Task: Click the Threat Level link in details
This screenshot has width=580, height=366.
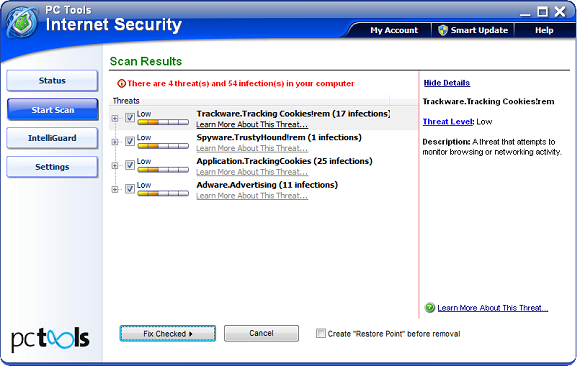Action: pyautogui.click(x=448, y=122)
